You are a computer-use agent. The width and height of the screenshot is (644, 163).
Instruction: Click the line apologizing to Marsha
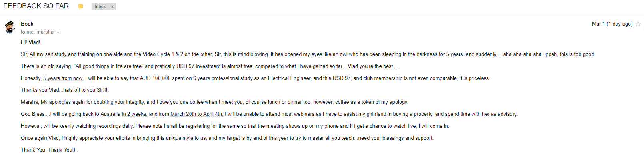point(214,102)
